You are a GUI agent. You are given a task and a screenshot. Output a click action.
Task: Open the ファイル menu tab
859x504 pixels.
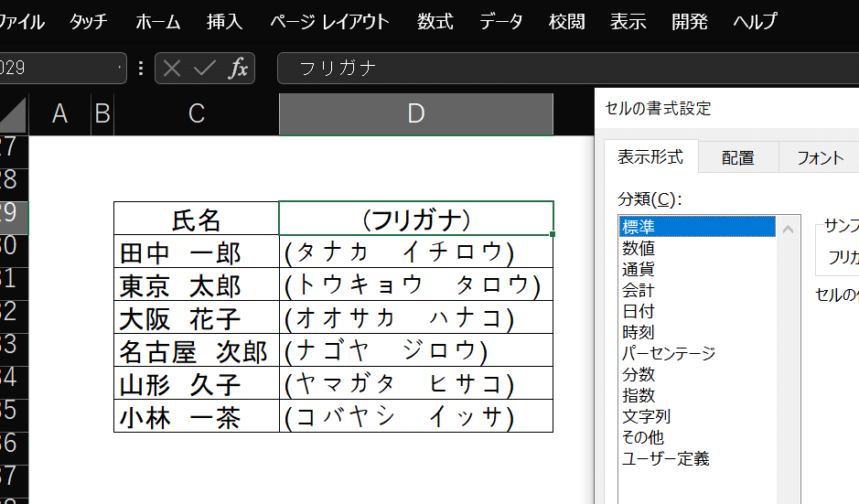[x=21, y=22]
